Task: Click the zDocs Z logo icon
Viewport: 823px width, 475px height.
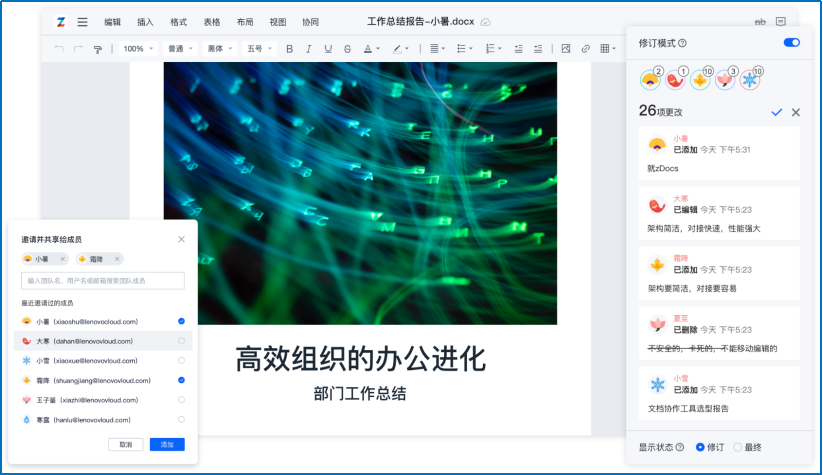Action: coord(61,22)
